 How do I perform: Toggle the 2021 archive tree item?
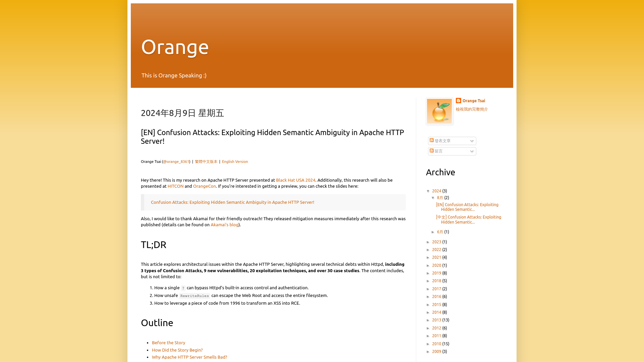click(x=429, y=258)
